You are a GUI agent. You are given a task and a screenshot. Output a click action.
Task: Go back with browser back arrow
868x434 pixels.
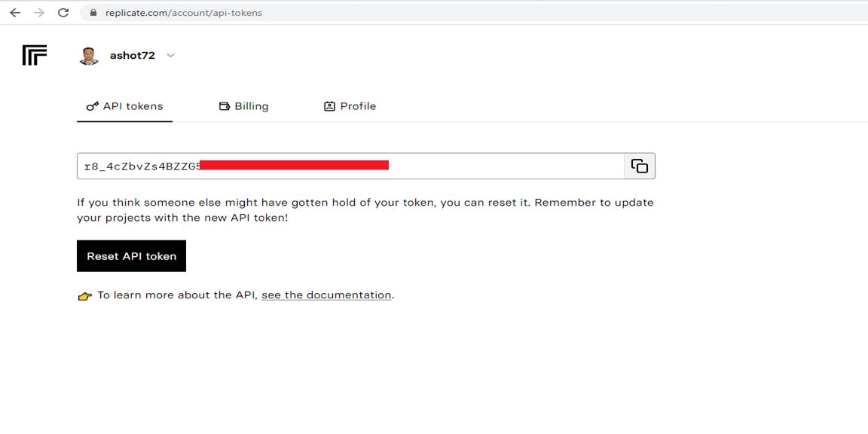tap(15, 13)
